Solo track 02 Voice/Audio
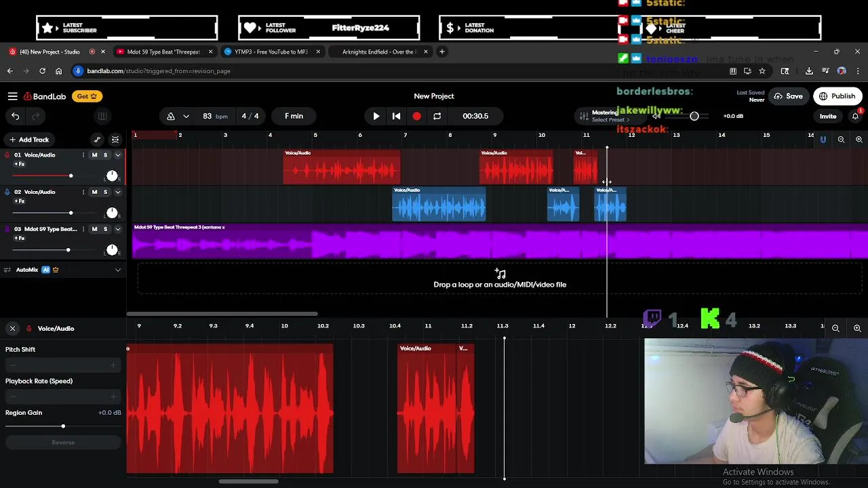The width and height of the screenshot is (868, 488). (x=105, y=192)
